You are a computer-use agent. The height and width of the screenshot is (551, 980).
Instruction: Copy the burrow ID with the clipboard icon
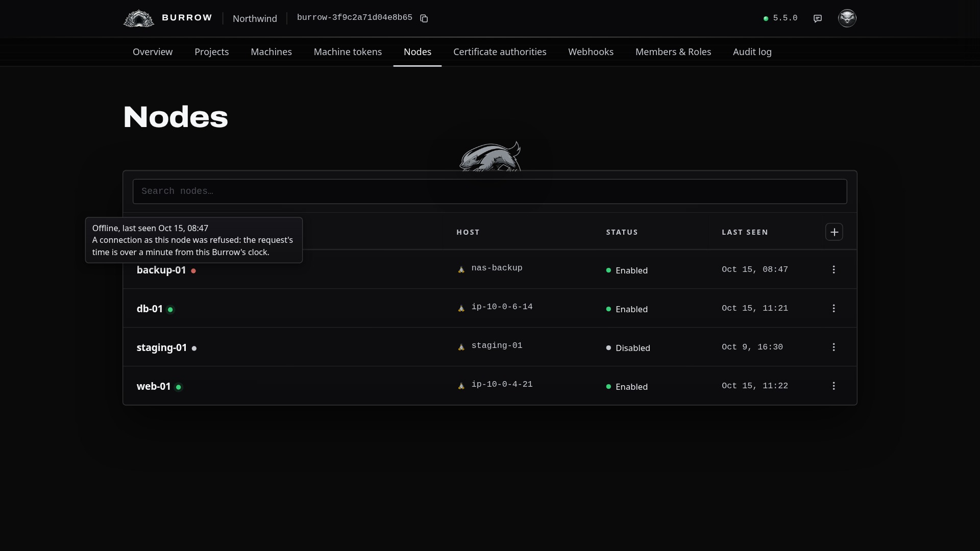(x=424, y=18)
